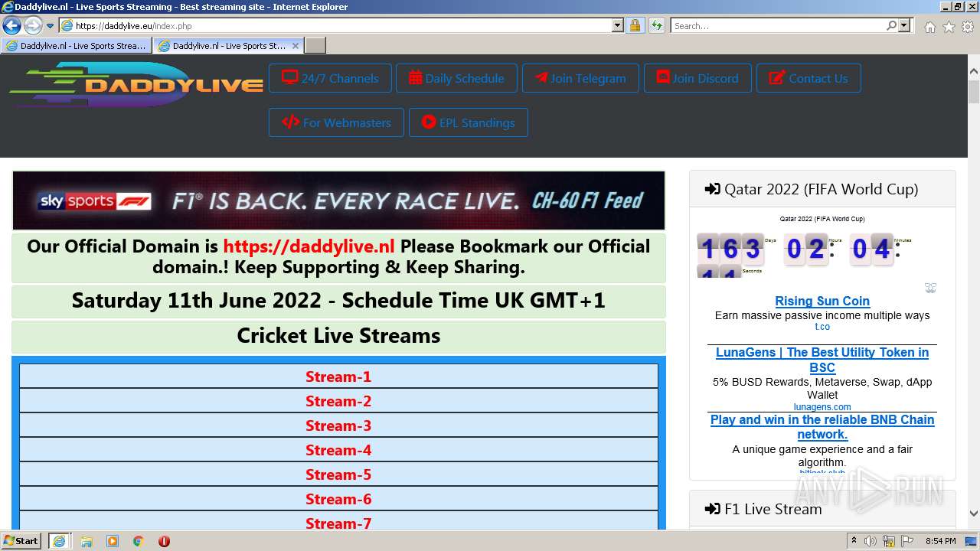Follow the https://daddylive.nl official domain link

click(309, 246)
